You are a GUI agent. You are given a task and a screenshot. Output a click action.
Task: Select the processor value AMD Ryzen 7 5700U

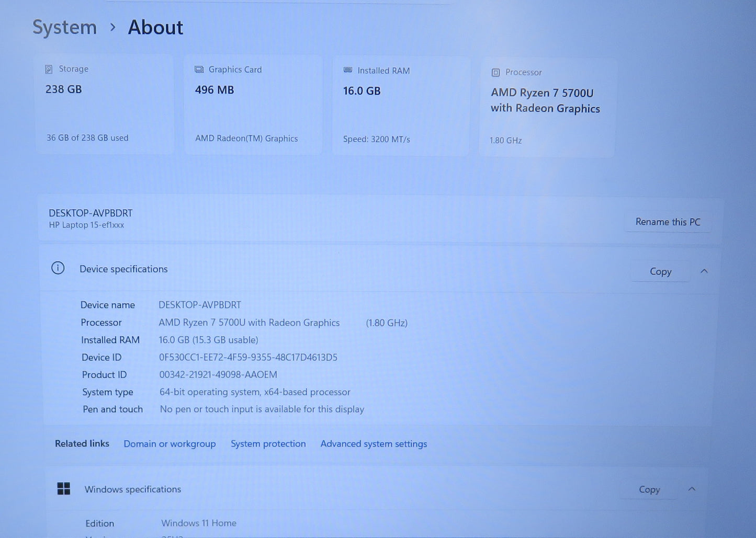click(x=249, y=323)
